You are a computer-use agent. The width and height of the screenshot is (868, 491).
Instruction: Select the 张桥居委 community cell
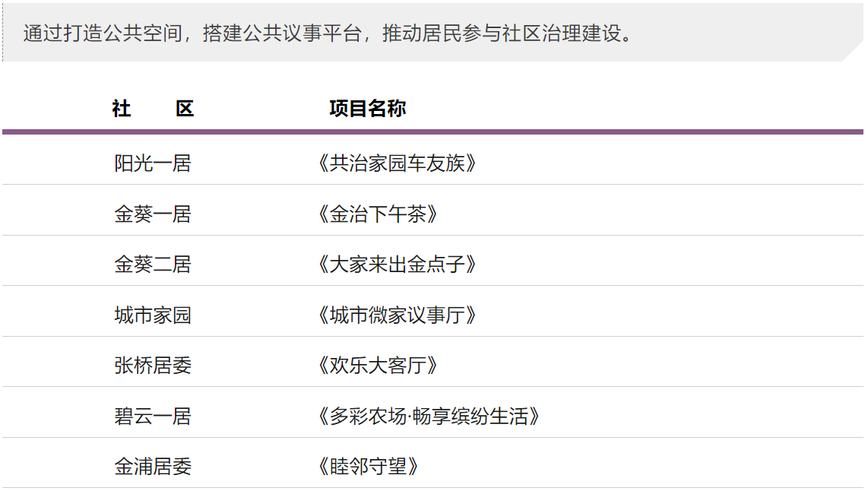[153, 366]
